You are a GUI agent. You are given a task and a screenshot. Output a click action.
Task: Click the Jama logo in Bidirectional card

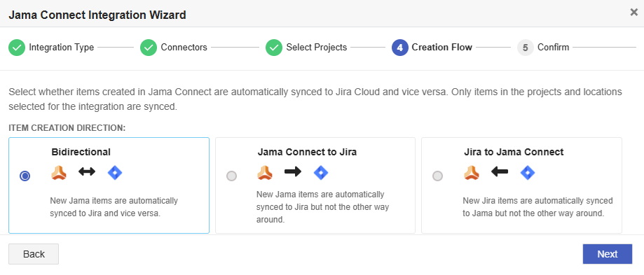coord(59,173)
